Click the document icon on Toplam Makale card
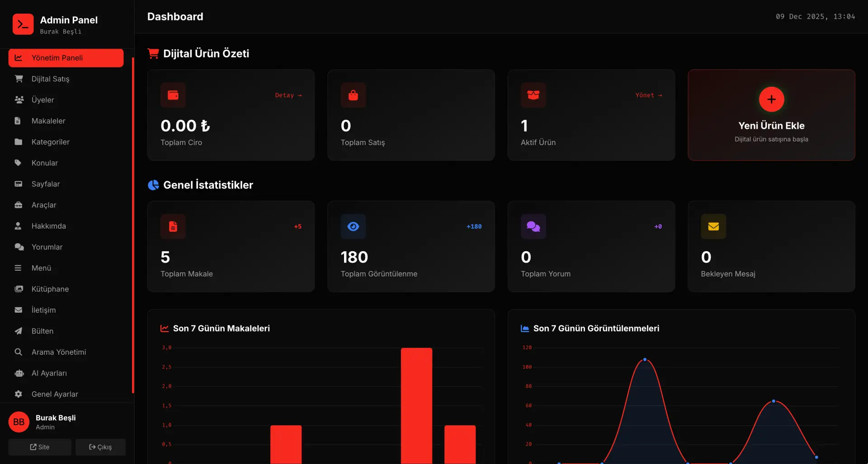Image resolution: width=868 pixels, height=464 pixels. pos(173,226)
